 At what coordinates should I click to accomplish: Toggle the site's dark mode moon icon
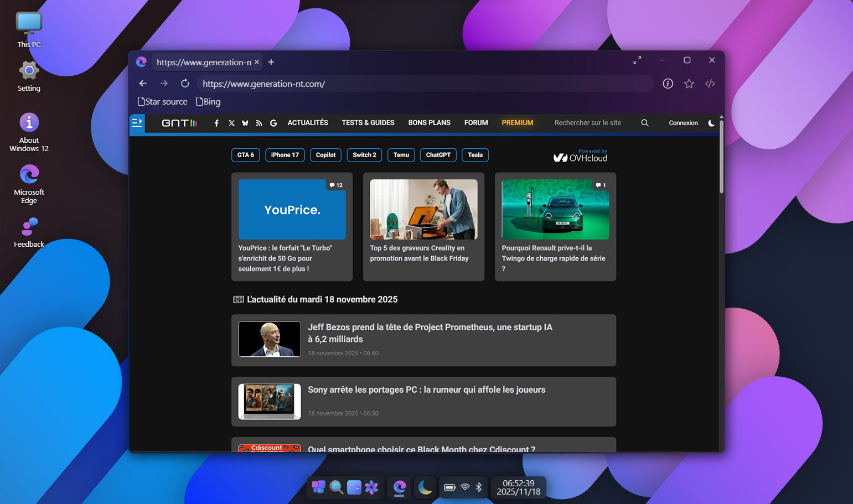711,123
